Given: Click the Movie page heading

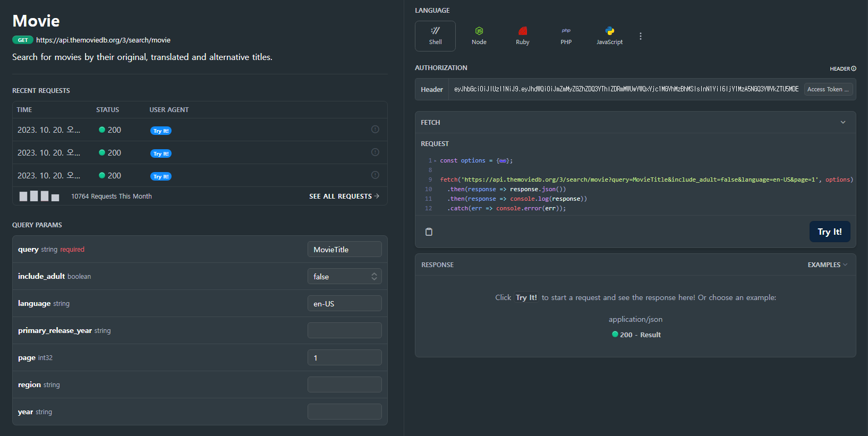Looking at the screenshot, I should (36, 21).
